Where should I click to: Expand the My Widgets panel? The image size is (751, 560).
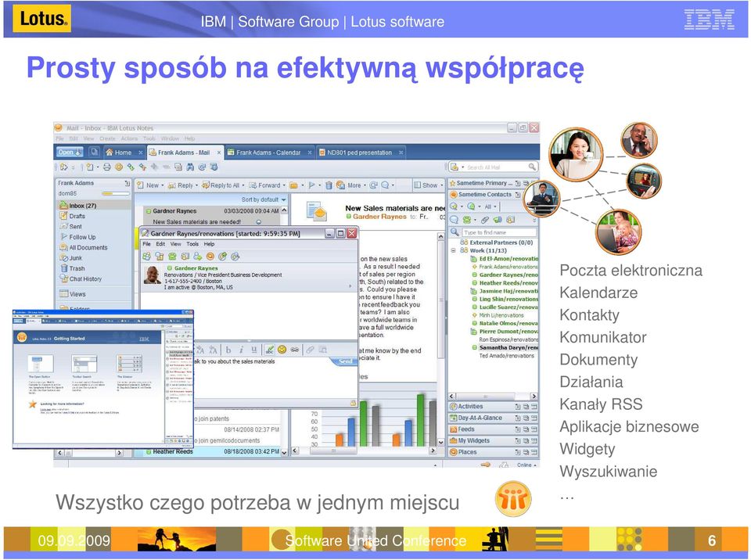pos(493,440)
